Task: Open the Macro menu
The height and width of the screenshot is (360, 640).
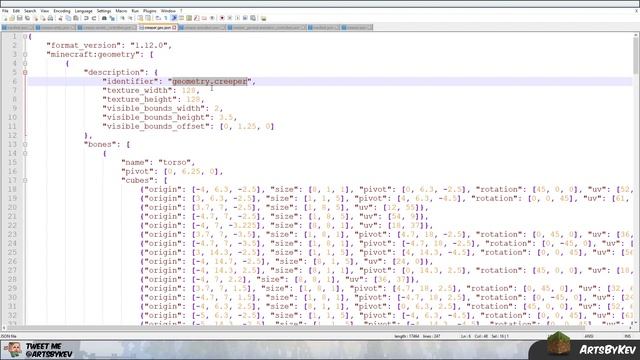Action: [121, 11]
